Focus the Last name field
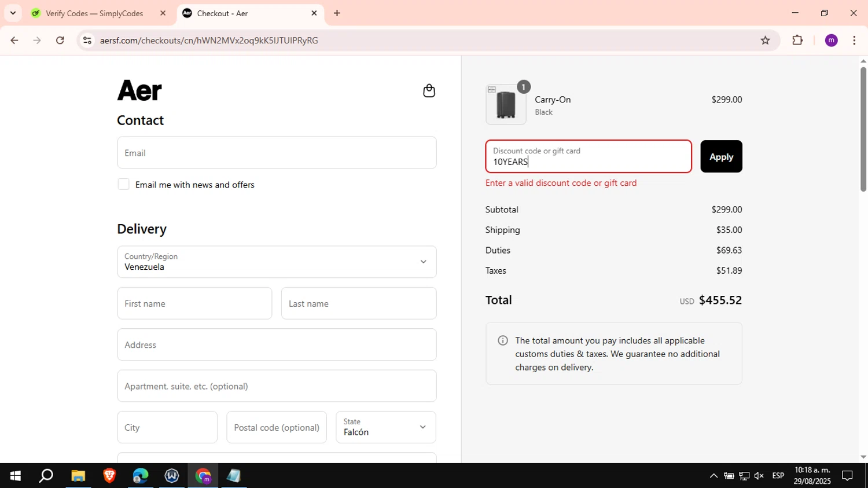Image resolution: width=868 pixels, height=488 pixels. [359, 303]
